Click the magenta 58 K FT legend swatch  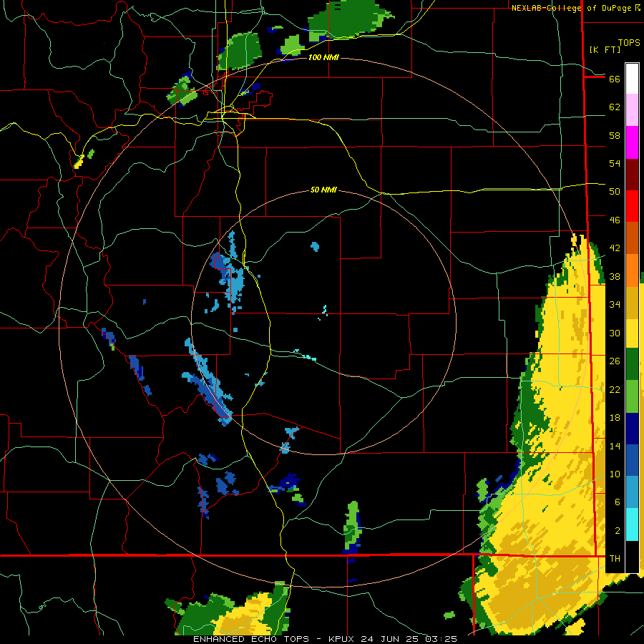[x=632, y=142]
